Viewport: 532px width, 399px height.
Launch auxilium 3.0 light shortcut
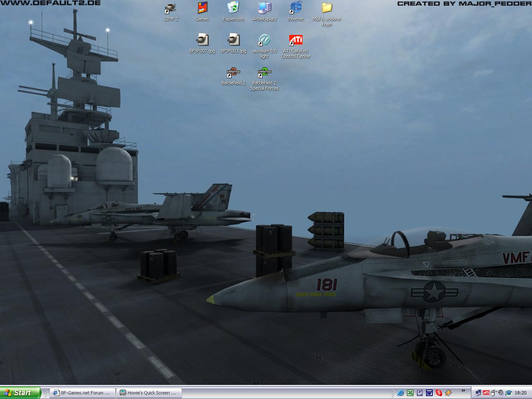264,40
